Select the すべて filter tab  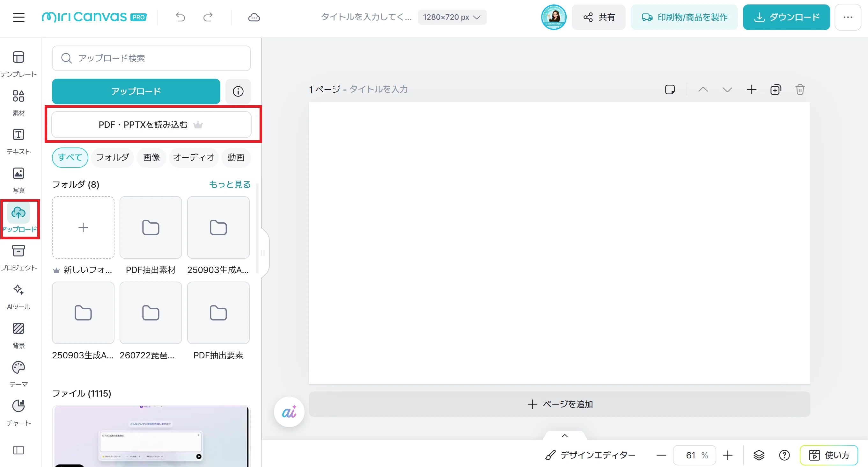point(70,157)
